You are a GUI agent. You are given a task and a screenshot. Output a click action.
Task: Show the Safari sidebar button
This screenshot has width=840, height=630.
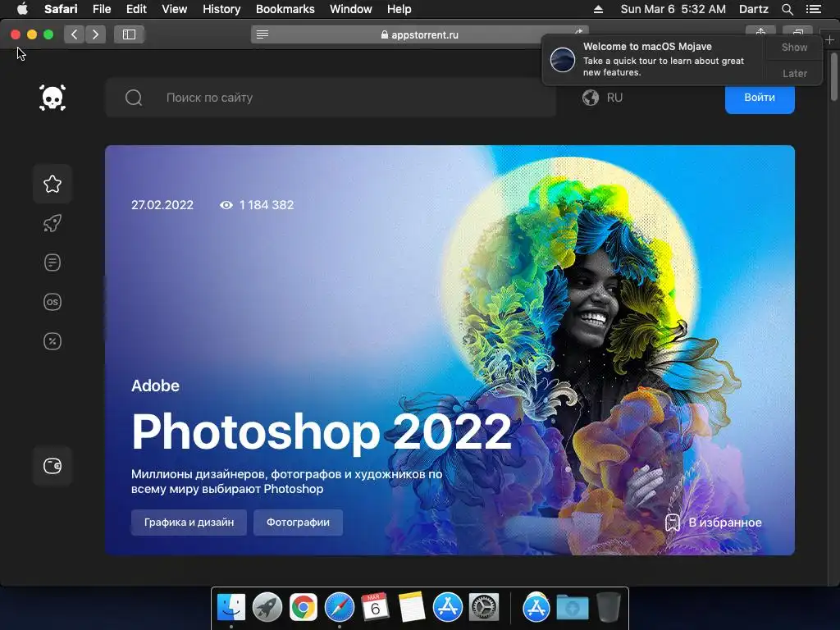pyautogui.click(x=129, y=34)
